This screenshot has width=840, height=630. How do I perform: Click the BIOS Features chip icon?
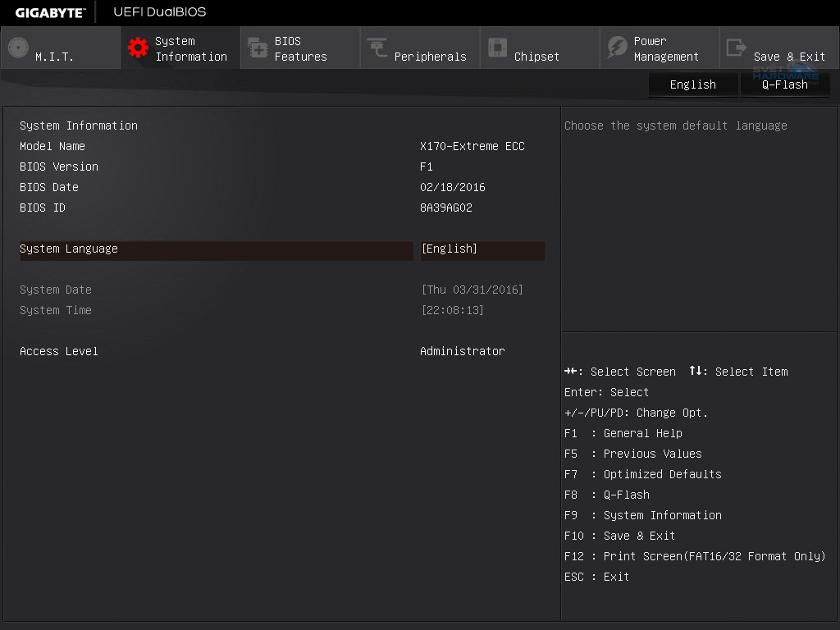click(x=258, y=48)
